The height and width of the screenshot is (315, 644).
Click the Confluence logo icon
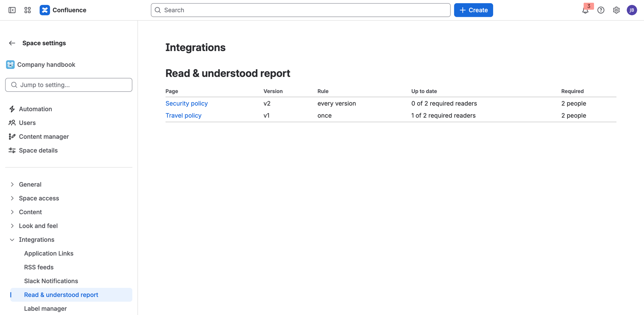45,10
